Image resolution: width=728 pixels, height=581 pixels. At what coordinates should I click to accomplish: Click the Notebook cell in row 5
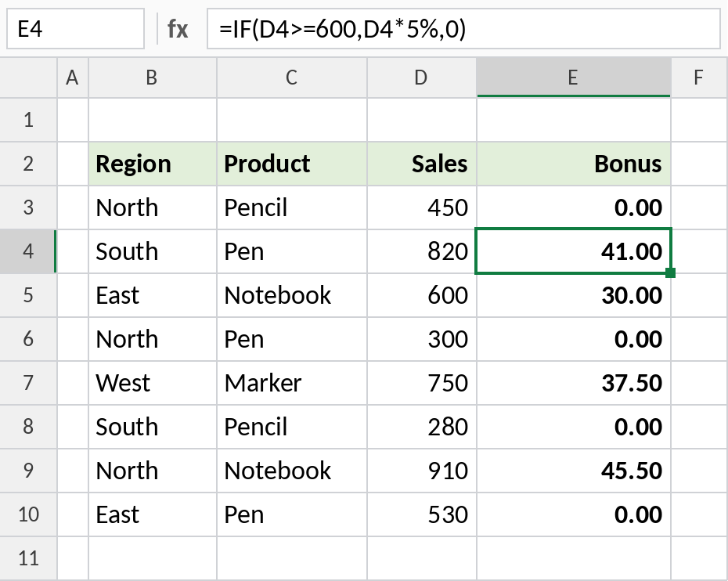(x=291, y=295)
